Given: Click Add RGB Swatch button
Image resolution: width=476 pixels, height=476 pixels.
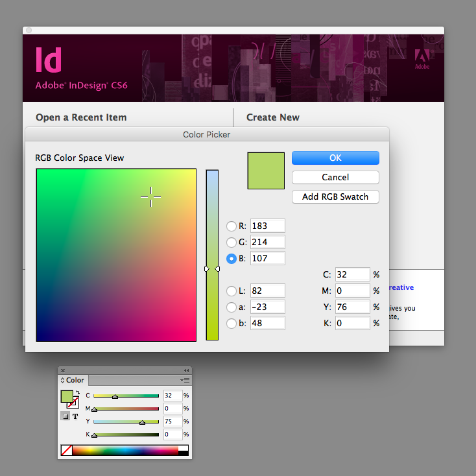Looking at the screenshot, I should click(x=335, y=196).
